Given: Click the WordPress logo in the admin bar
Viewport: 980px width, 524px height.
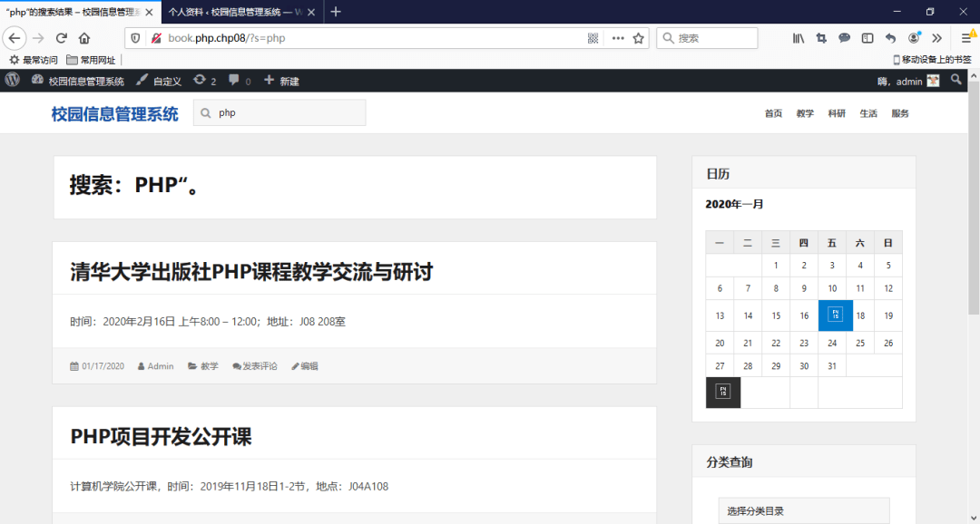Looking at the screenshot, I should (x=12, y=80).
